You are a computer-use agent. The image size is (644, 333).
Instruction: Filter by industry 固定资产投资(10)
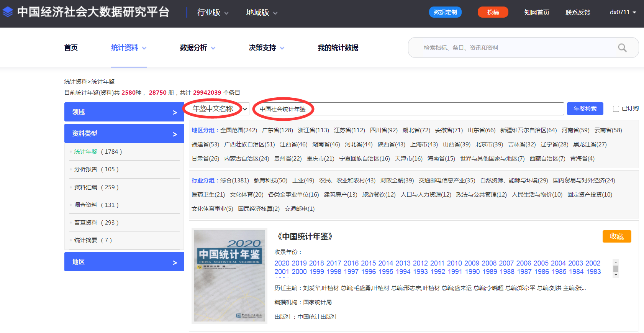[x=590, y=195]
